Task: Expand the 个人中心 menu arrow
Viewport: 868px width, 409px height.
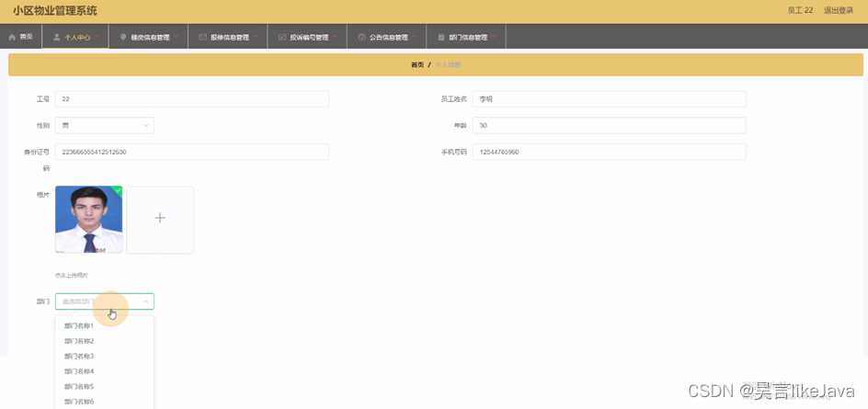Action: tap(97, 37)
